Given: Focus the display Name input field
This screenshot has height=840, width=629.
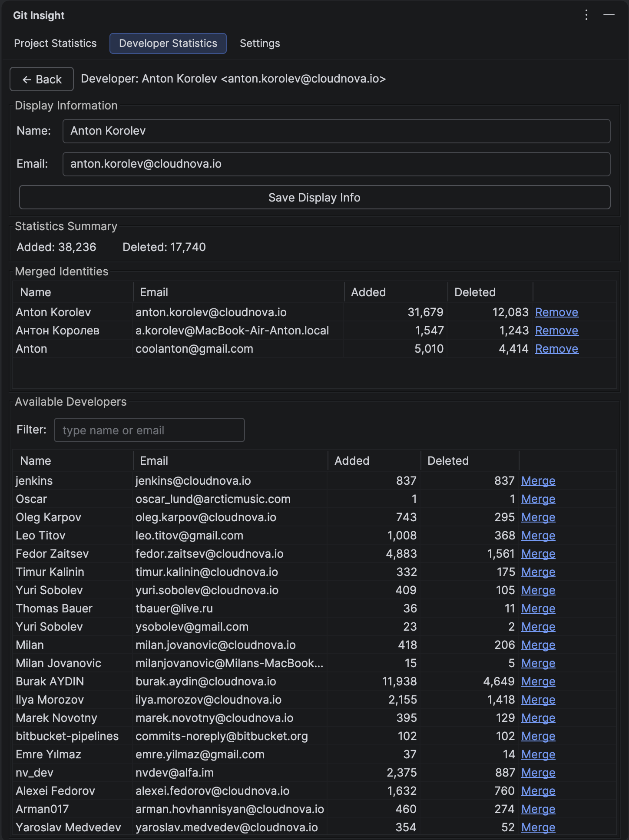Looking at the screenshot, I should 336,131.
